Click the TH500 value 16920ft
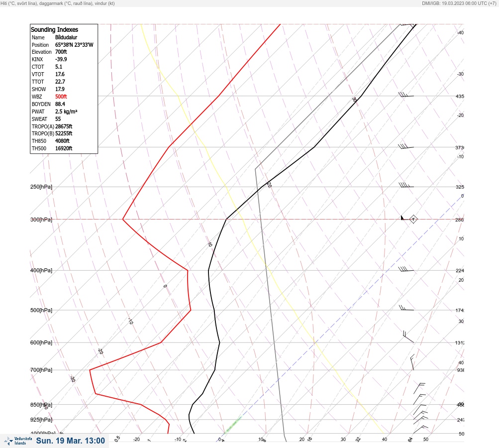This screenshot has width=499, height=448. pos(64,148)
